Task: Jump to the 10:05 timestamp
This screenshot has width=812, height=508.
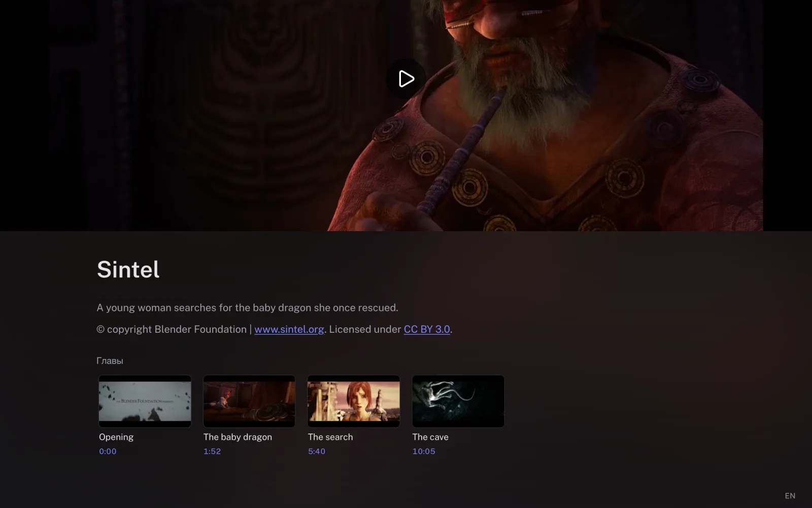Action: (424, 451)
